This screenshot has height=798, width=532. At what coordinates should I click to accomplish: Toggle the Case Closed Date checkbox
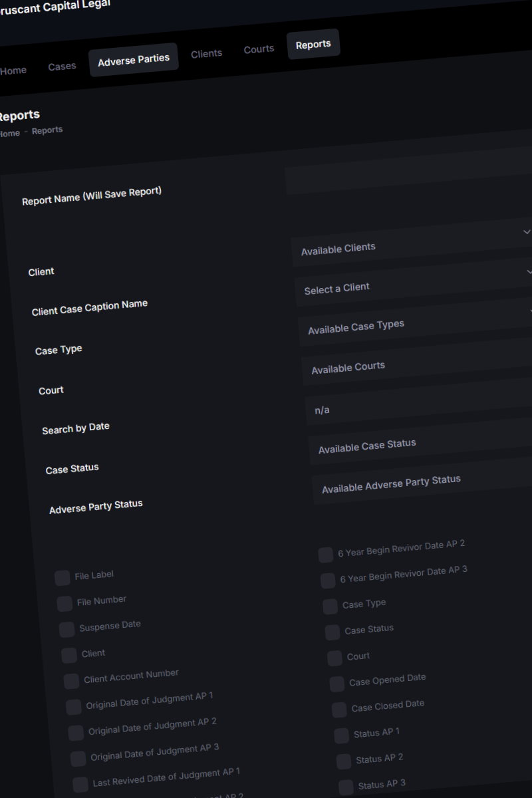tap(339, 710)
